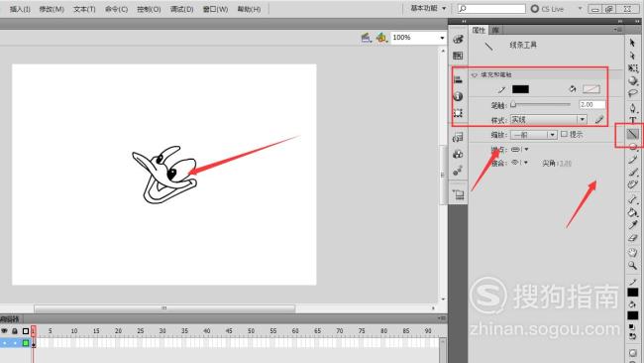The image size is (644, 363).
Task: Toggle layer visibility dot in timeline
Action: [x=5, y=342]
